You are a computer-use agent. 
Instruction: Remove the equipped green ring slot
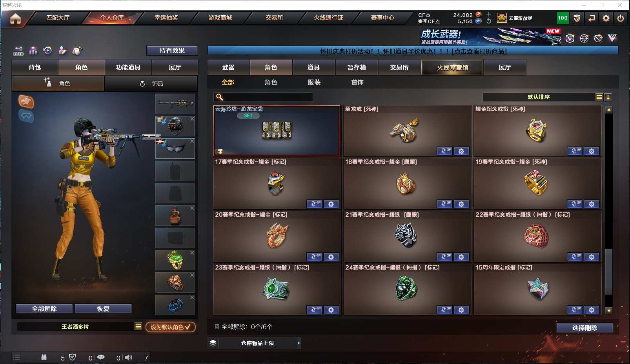click(x=192, y=253)
